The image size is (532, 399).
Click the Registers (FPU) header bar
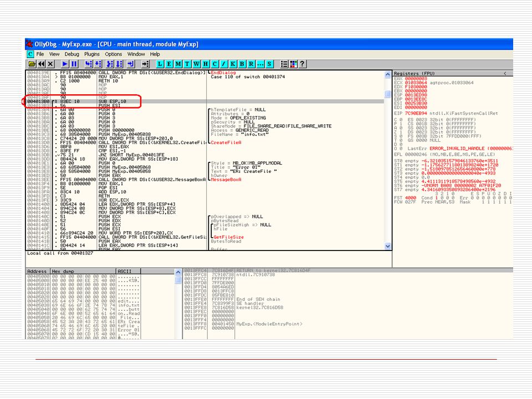[x=453, y=73]
